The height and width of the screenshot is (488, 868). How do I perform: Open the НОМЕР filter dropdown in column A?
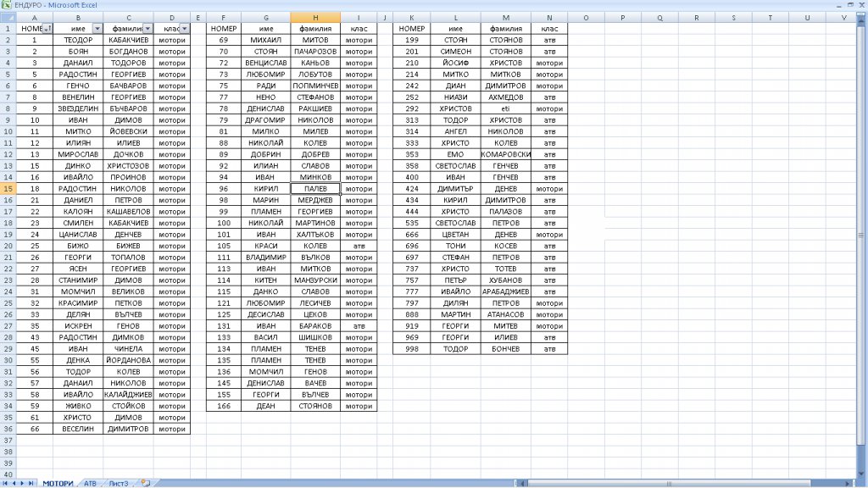point(47,29)
